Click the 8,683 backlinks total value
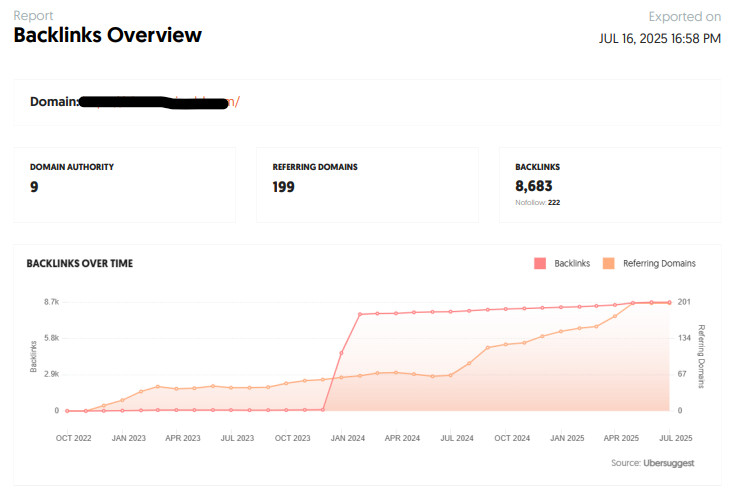The width and height of the screenshot is (741, 494). click(x=534, y=186)
